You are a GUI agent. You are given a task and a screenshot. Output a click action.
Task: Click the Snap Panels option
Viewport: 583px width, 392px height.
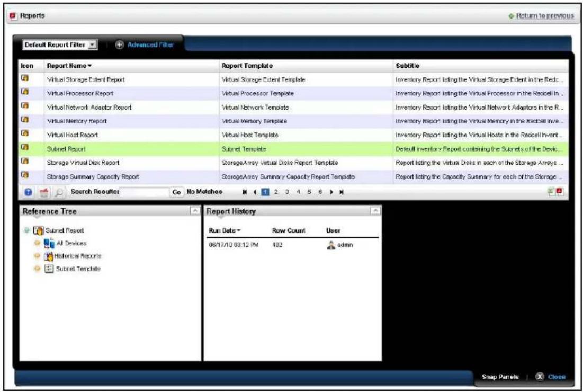[x=500, y=377]
